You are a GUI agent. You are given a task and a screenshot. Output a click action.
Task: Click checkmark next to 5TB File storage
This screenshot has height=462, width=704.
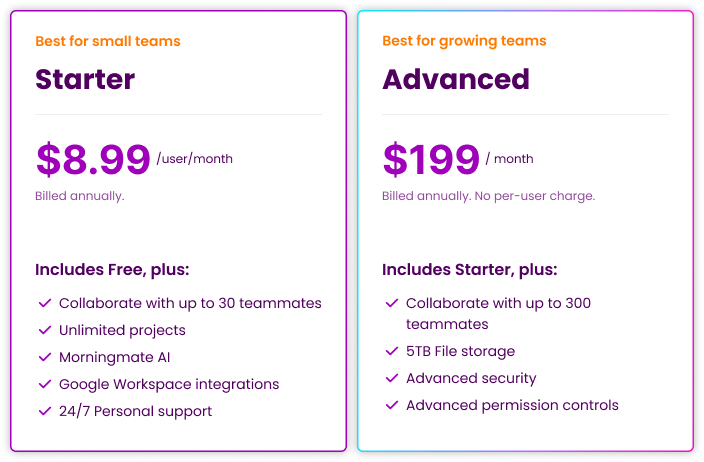pos(391,352)
